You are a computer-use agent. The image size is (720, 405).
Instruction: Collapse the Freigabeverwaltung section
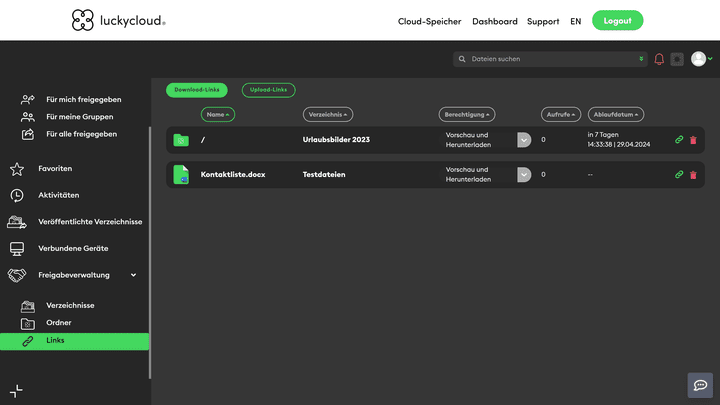pyautogui.click(x=133, y=275)
